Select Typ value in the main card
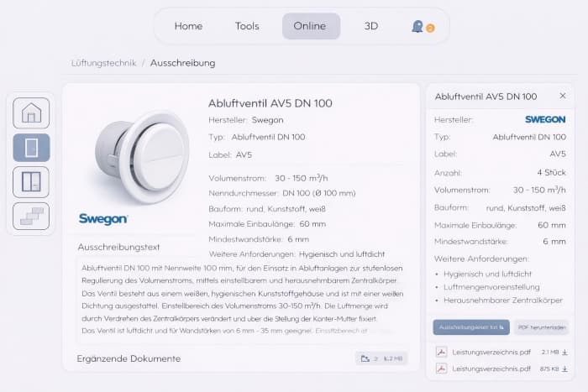Screen dimensions: 588x392 click(x=268, y=137)
